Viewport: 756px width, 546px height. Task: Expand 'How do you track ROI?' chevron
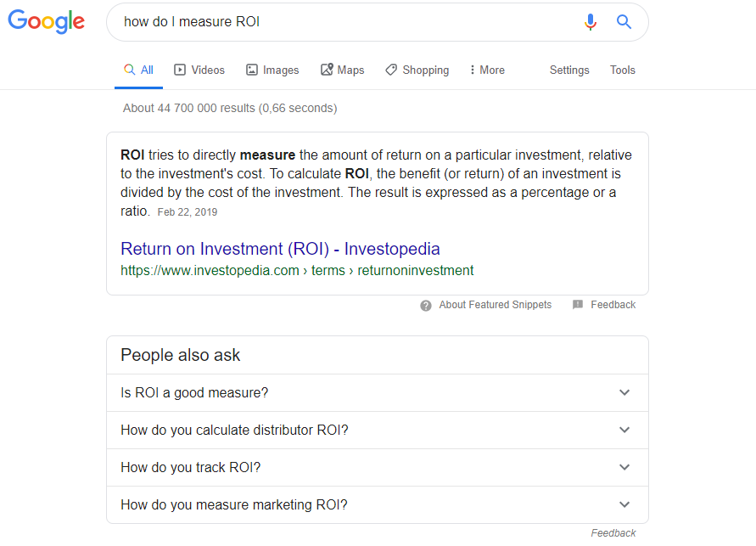coord(624,467)
